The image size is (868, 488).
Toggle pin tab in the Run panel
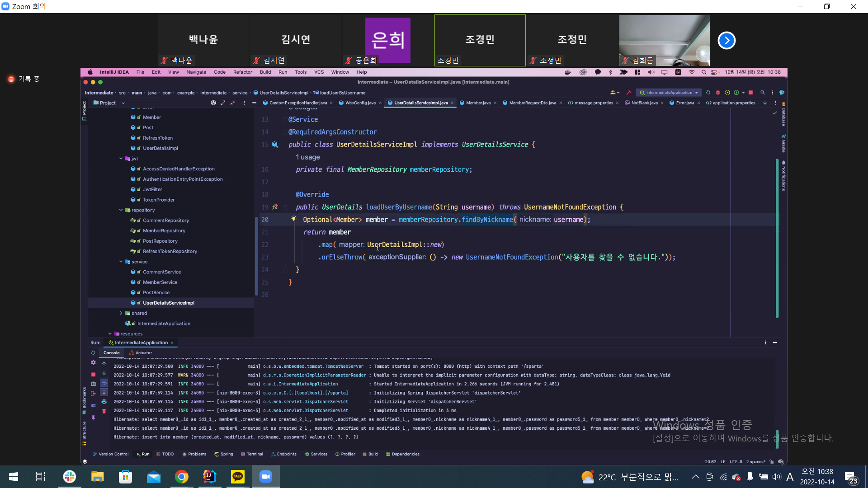93,418
